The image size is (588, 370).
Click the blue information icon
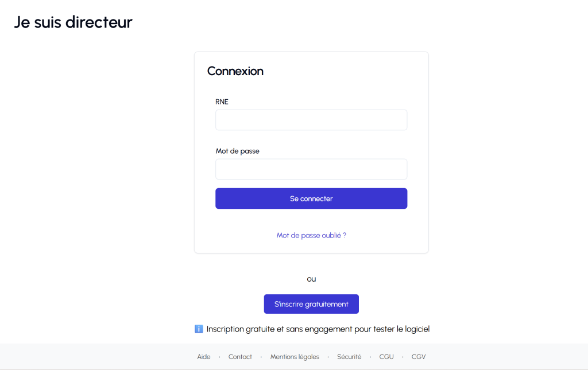tap(199, 329)
